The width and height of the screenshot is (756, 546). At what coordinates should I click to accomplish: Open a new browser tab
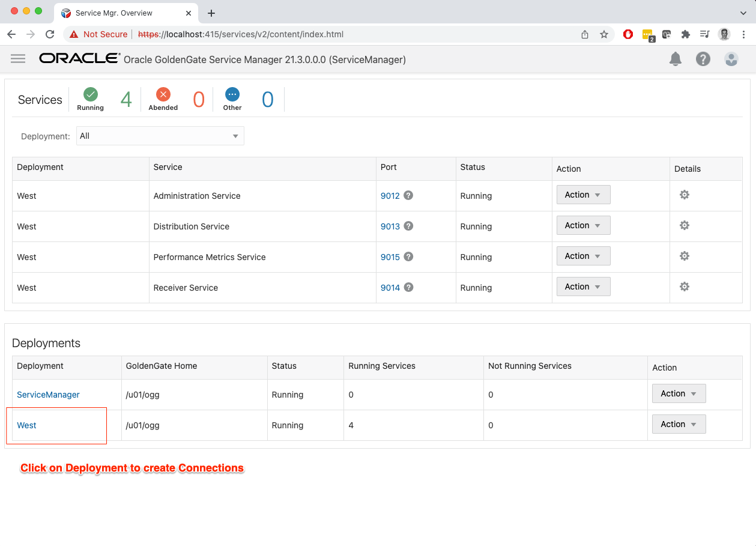tap(211, 13)
